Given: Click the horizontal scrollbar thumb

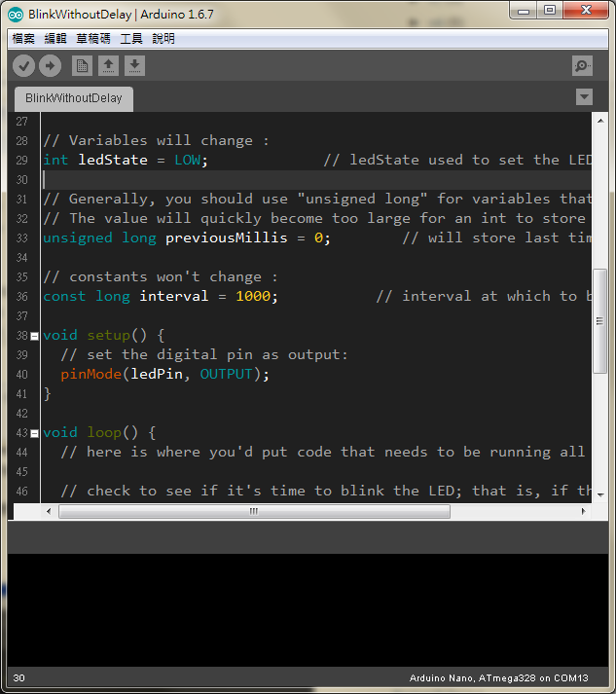Looking at the screenshot, I should point(254,511).
